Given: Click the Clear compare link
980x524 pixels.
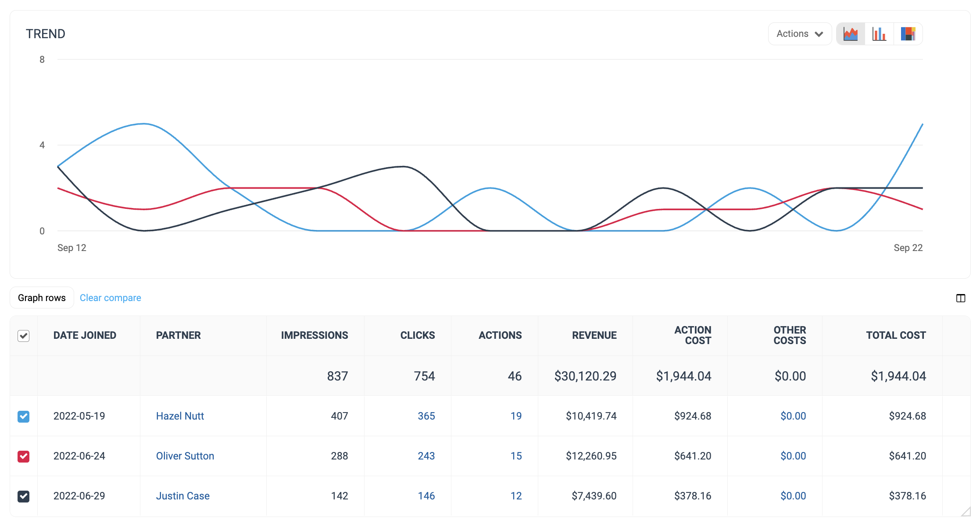Looking at the screenshot, I should click(x=111, y=298).
